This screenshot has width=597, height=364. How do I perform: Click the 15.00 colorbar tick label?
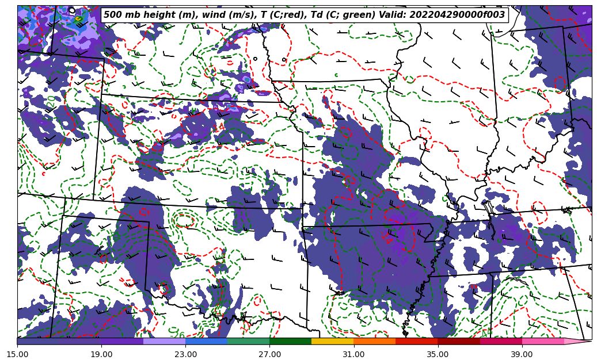point(17,354)
